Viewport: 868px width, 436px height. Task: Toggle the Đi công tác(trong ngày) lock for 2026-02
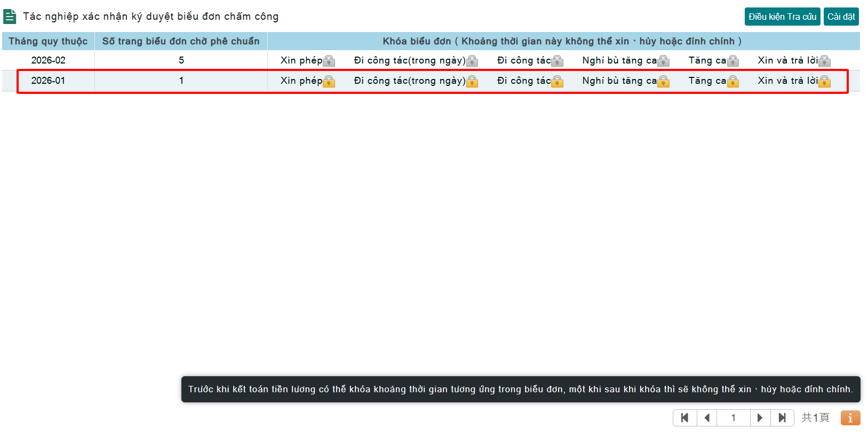(472, 61)
